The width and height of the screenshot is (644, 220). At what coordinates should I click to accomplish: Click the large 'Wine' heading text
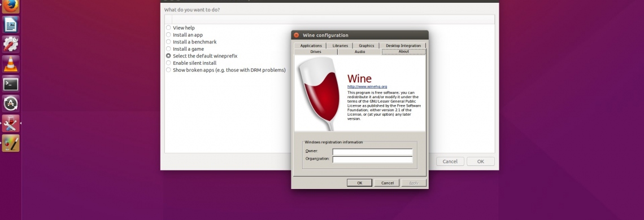(x=359, y=78)
